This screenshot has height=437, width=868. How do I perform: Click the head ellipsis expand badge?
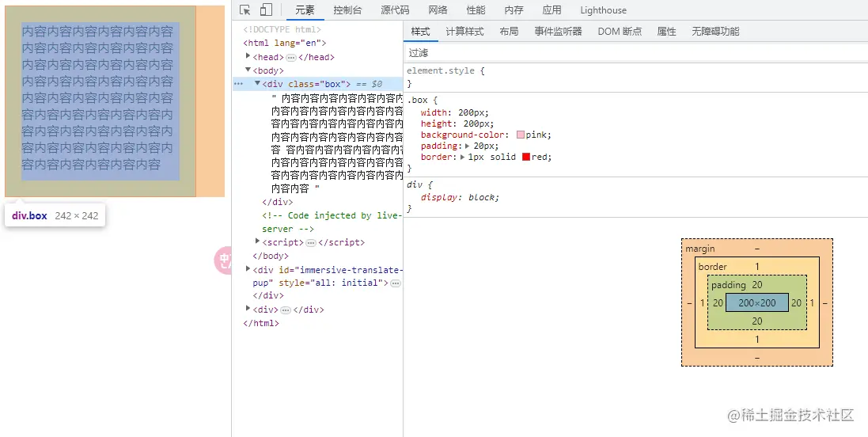(x=291, y=58)
